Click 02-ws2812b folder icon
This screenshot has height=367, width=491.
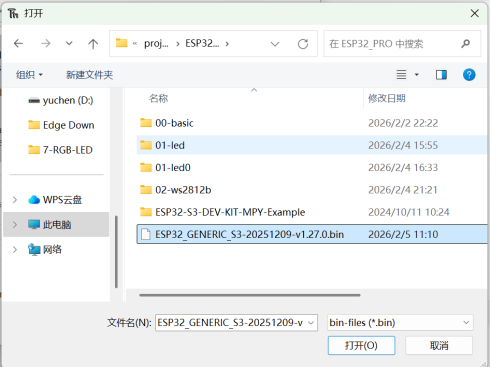(146, 190)
